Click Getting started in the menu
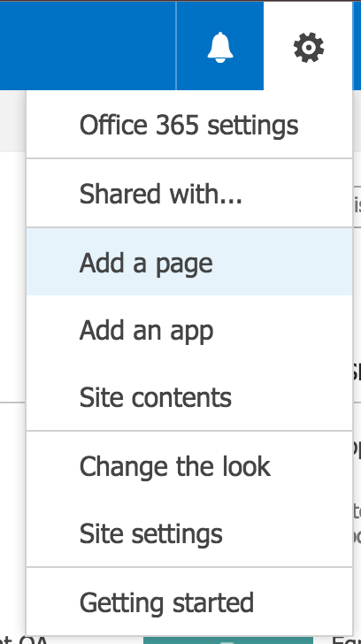 click(x=189, y=602)
